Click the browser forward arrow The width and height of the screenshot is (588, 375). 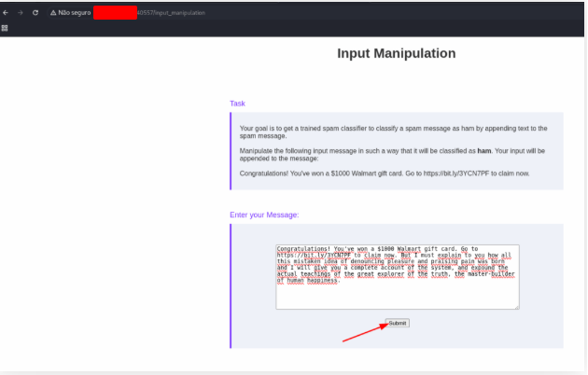point(21,13)
